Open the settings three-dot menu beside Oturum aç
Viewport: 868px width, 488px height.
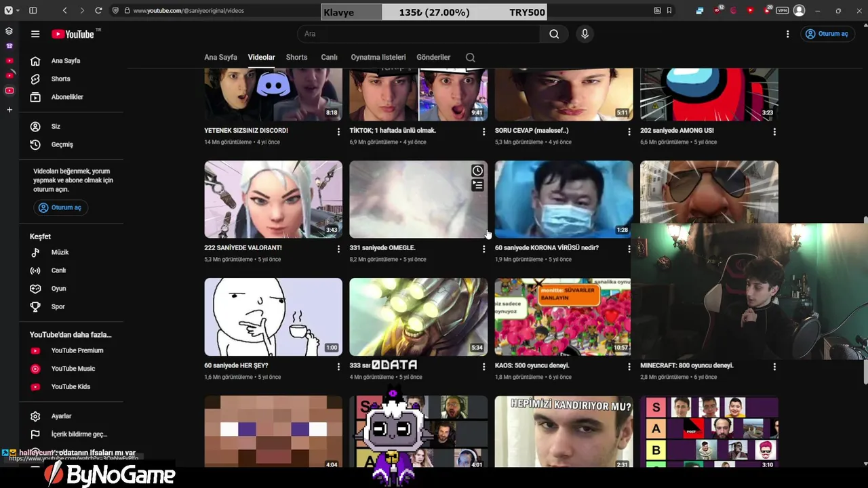787,34
